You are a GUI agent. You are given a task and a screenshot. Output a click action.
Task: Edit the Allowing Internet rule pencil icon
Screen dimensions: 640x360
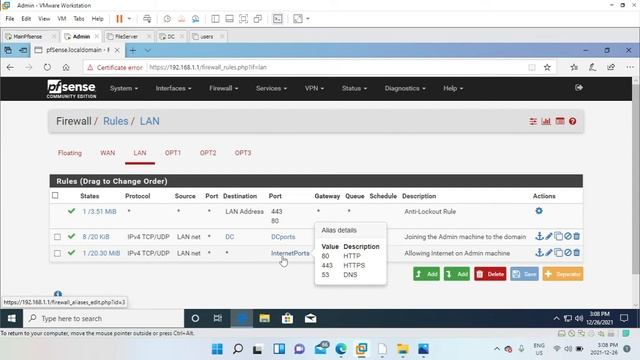coord(549,253)
